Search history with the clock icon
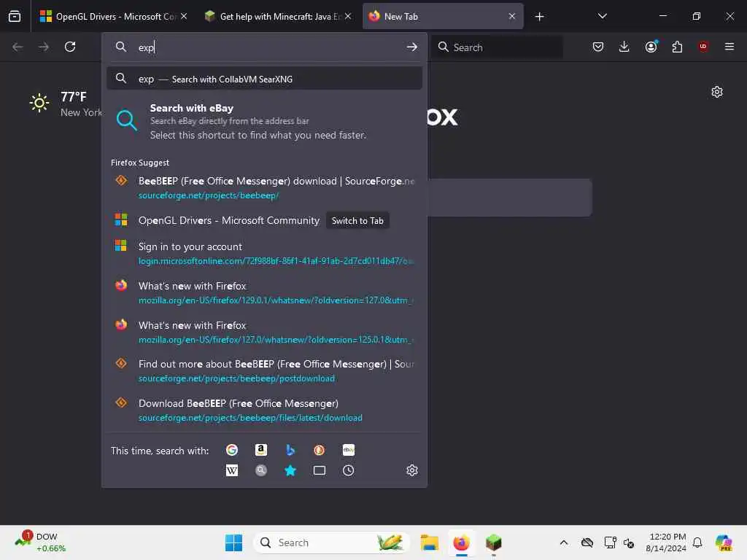This screenshot has height=560, width=747. pyautogui.click(x=348, y=470)
